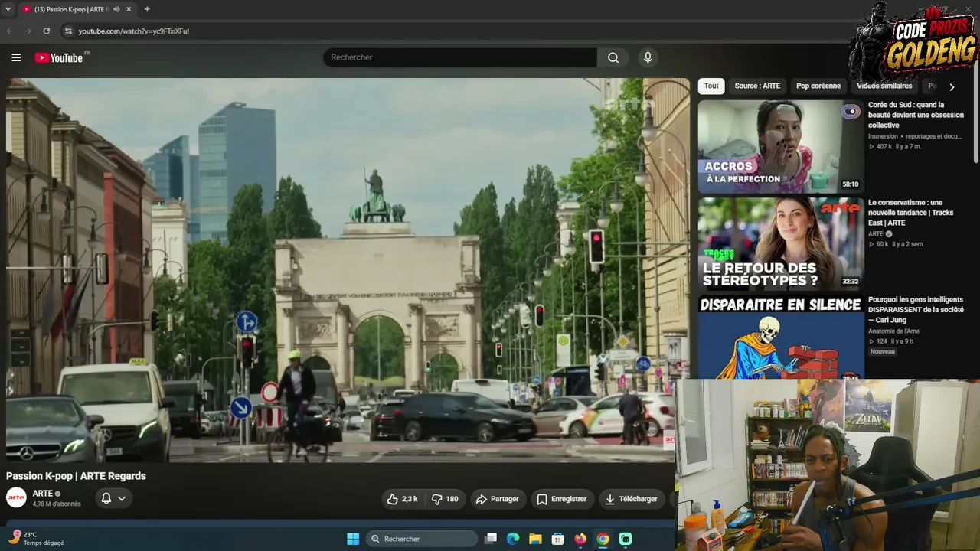The image size is (980, 551).
Task: Launch Firefox from the taskbar
Action: (x=580, y=539)
